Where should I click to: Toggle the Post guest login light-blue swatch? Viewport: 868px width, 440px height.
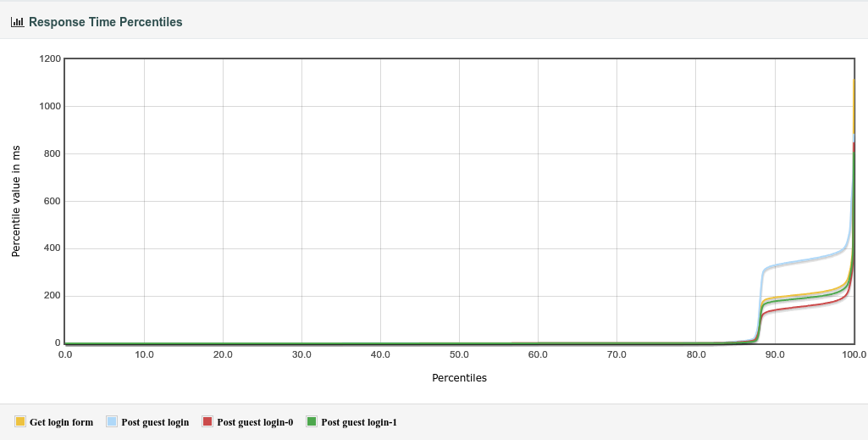point(112,421)
